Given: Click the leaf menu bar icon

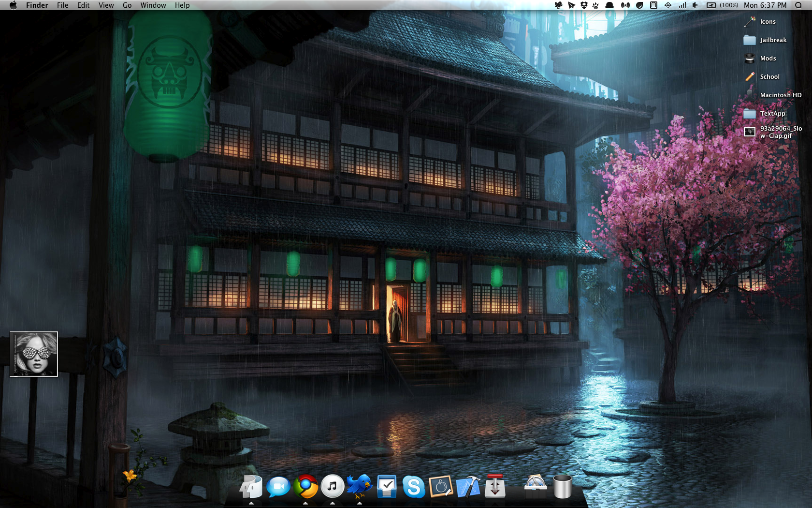Looking at the screenshot, I should coord(639,5).
